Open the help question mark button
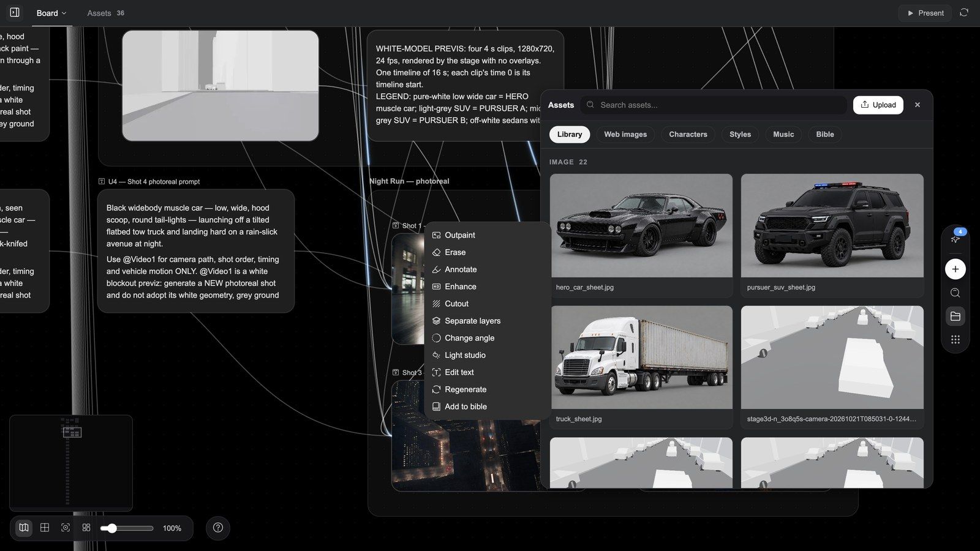 pos(218,528)
